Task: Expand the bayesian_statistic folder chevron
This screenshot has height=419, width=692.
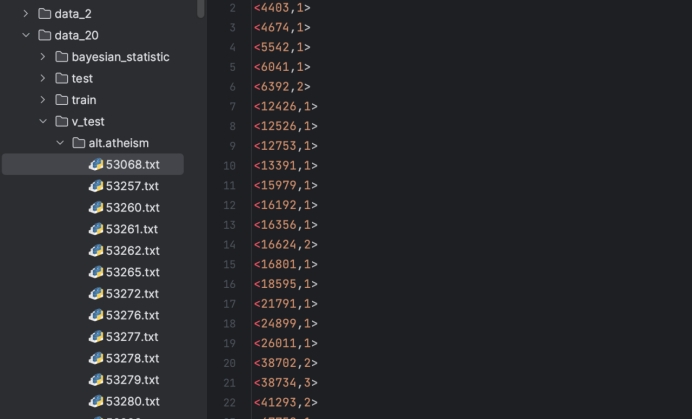Action: pyautogui.click(x=43, y=57)
